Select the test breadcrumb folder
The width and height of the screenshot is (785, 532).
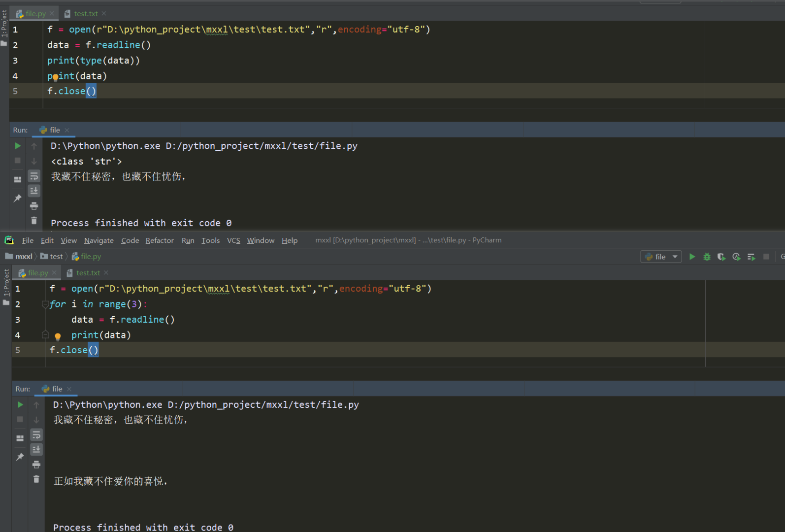pyautogui.click(x=52, y=257)
